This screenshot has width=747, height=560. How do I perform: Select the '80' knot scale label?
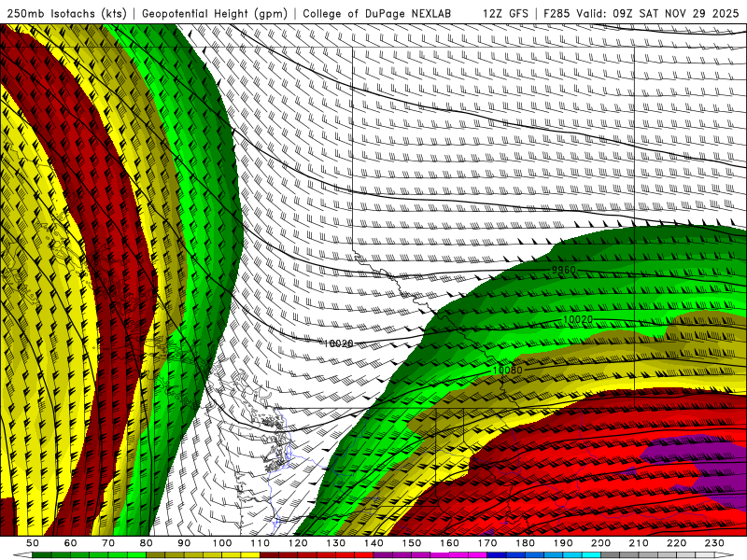[x=147, y=543]
